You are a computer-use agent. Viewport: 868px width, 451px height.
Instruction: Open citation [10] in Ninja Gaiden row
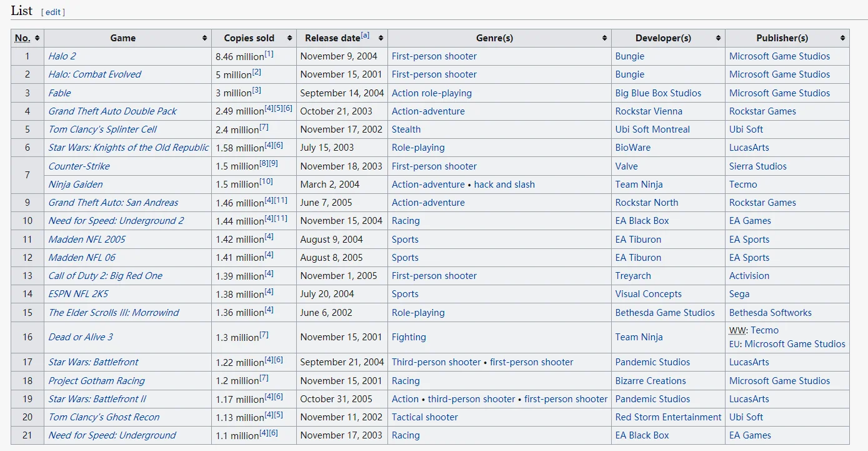(x=266, y=182)
